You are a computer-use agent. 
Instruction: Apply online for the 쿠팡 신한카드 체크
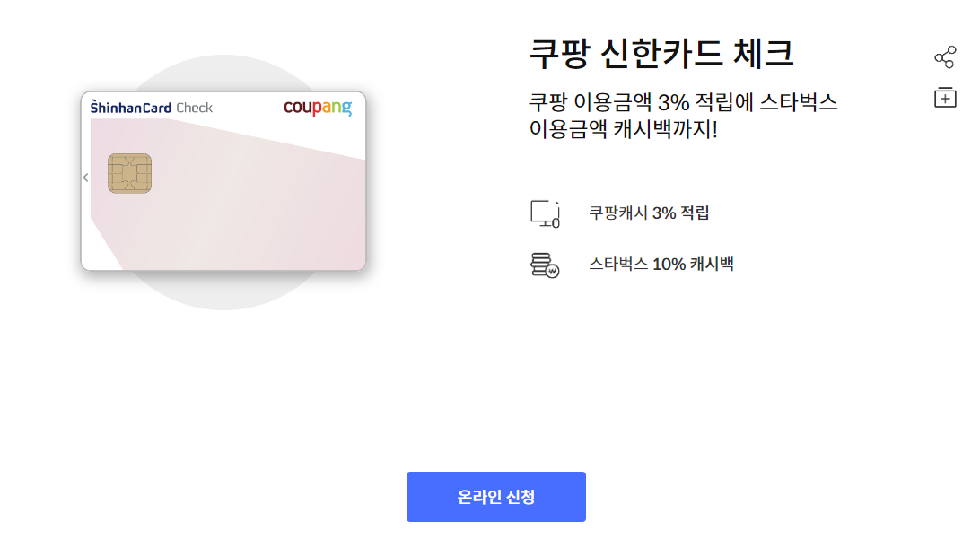coord(495,496)
